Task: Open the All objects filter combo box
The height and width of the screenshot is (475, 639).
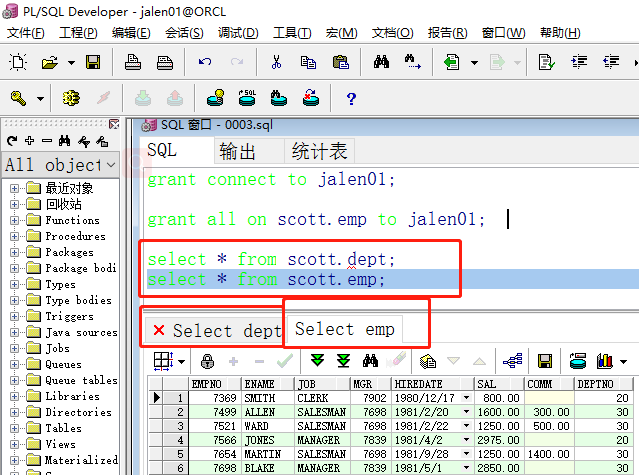Action: coord(61,165)
